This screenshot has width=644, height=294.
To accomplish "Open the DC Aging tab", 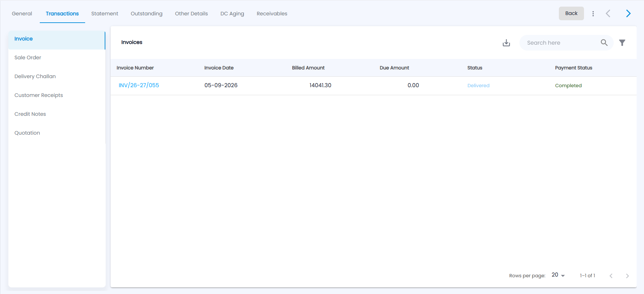I will [x=232, y=14].
